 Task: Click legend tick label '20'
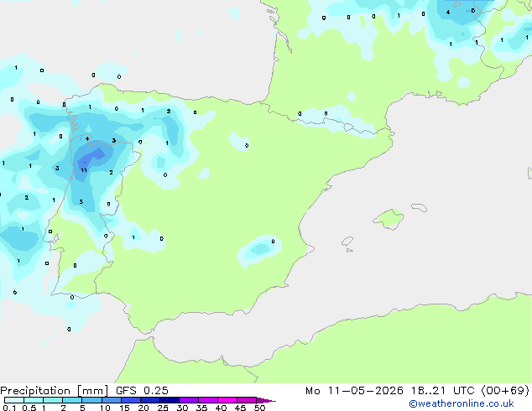(143, 408)
